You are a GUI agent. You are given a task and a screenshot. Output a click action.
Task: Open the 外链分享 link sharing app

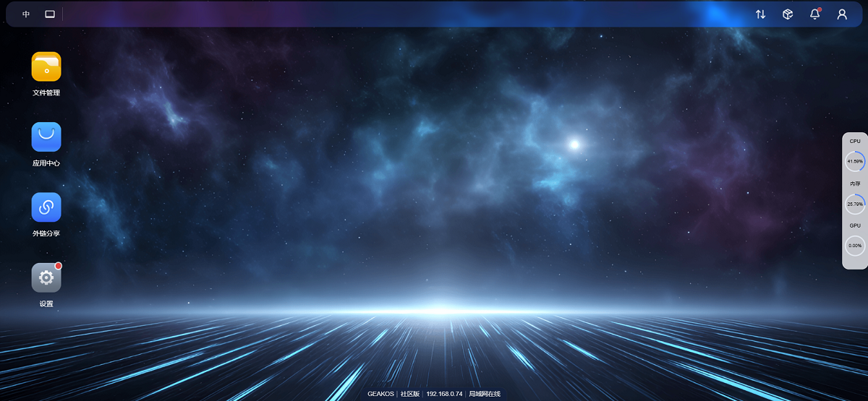tap(46, 207)
